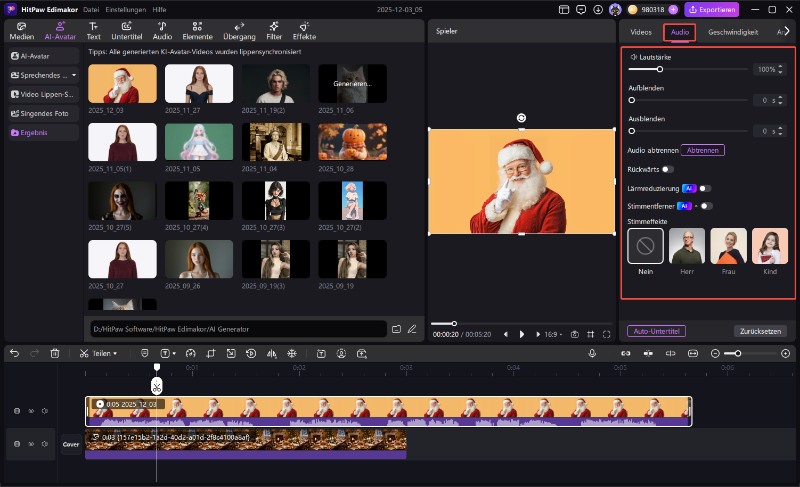
Task: Toggle fullscreen preview in the player
Action: [x=607, y=335]
